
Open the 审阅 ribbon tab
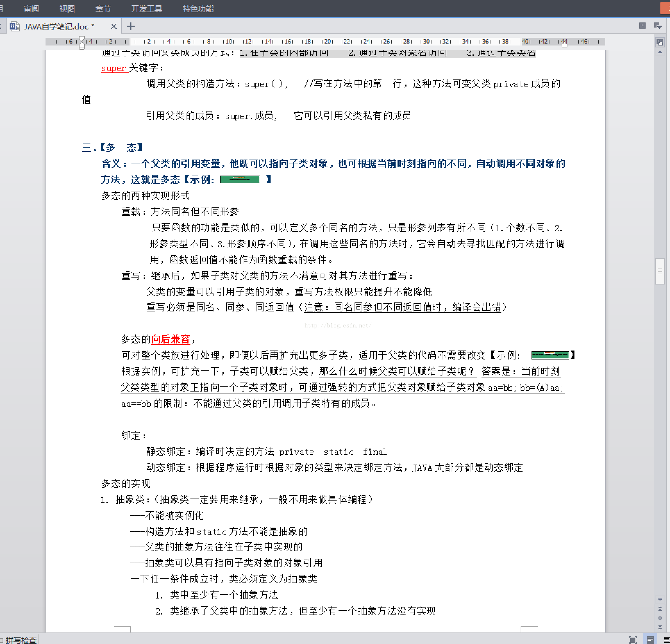(31, 9)
